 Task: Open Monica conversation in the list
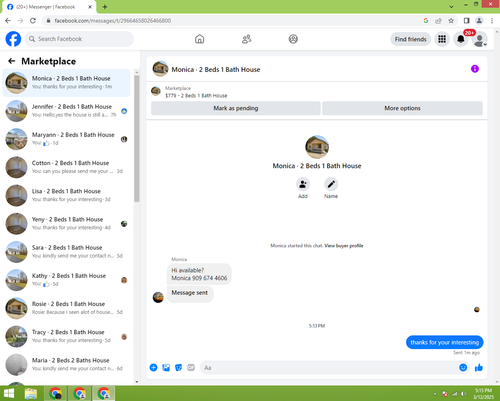click(66, 83)
